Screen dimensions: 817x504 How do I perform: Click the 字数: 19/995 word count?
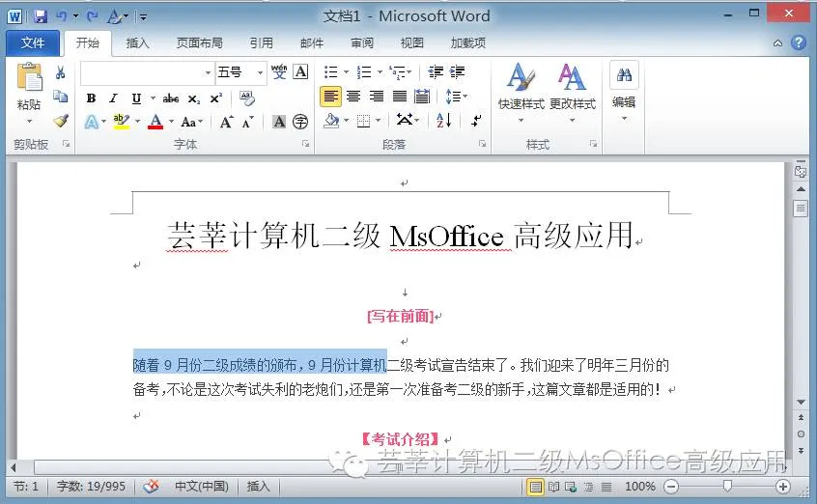tap(91, 487)
